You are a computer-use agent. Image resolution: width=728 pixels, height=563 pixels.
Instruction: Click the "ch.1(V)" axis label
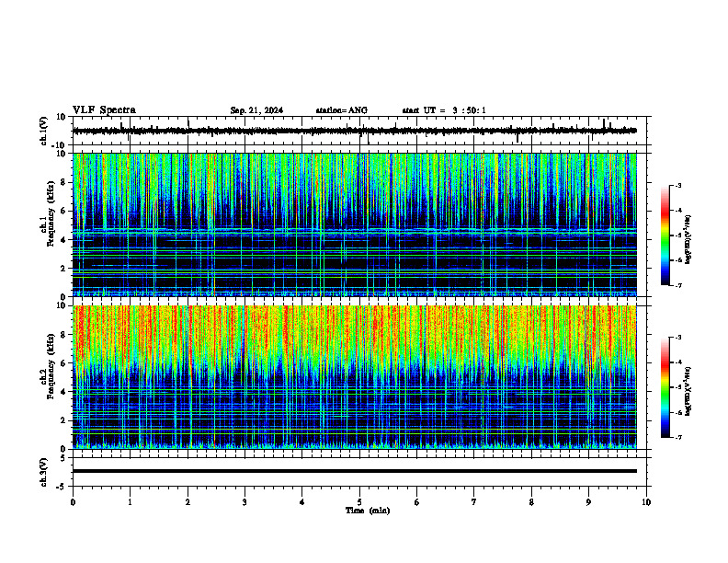44,131
